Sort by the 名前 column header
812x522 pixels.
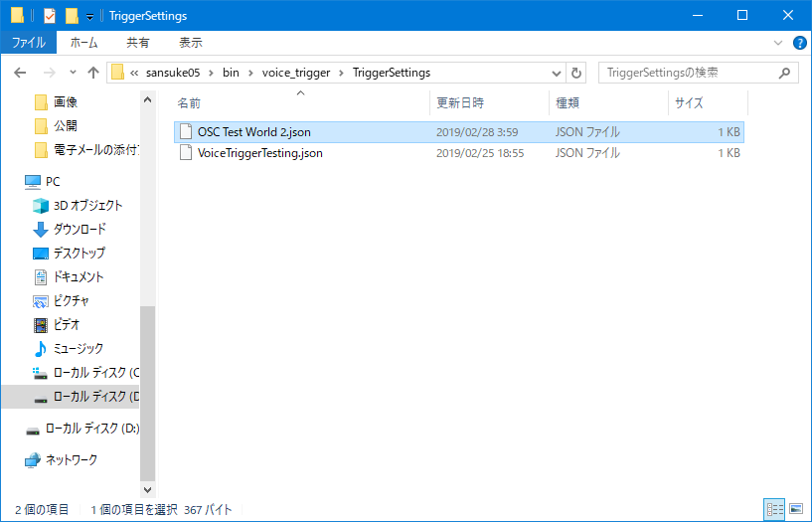tap(300, 103)
